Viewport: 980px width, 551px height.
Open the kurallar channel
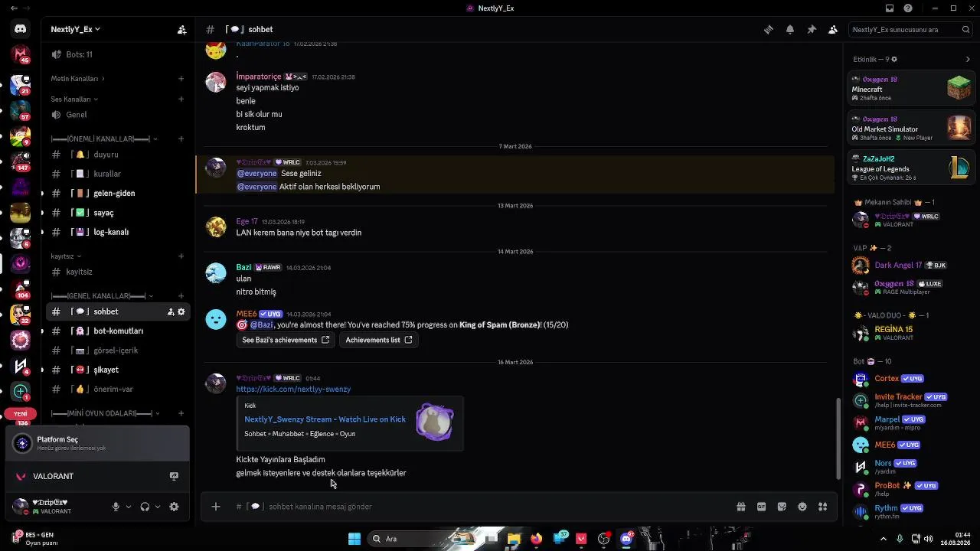(118, 174)
